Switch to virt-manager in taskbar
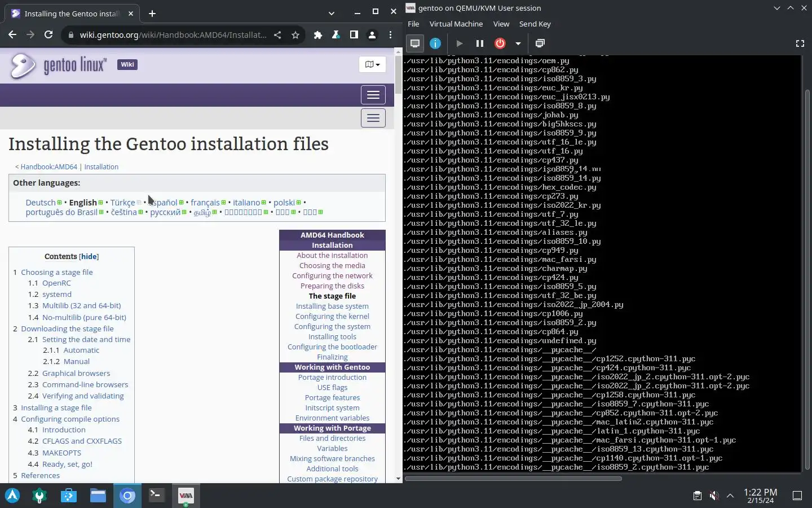This screenshot has height=508, width=812. click(186, 496)
